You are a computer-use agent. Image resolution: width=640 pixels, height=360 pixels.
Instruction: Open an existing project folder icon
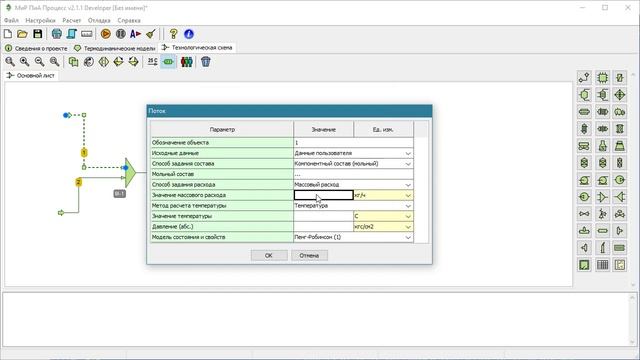click(22, 34)
